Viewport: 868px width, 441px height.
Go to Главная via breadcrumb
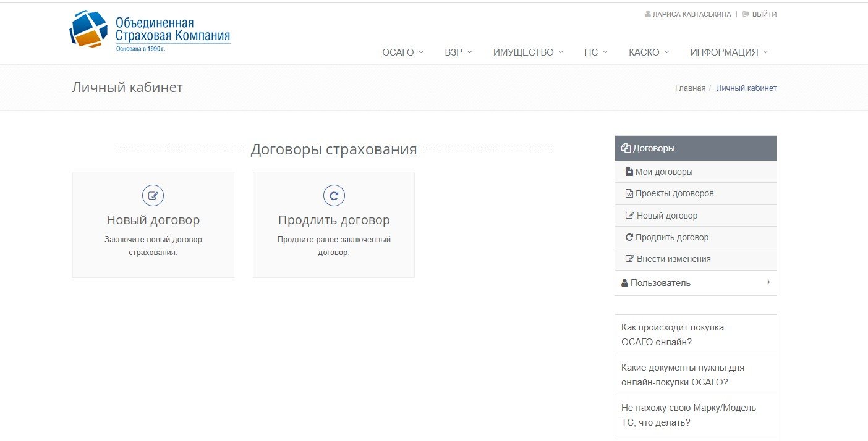[x=690, y=88]
